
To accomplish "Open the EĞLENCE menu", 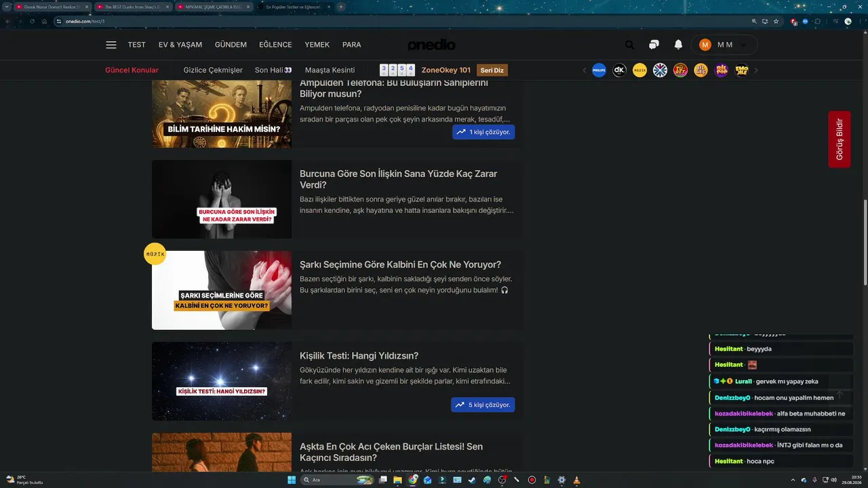I will click(x=275, y=45).
